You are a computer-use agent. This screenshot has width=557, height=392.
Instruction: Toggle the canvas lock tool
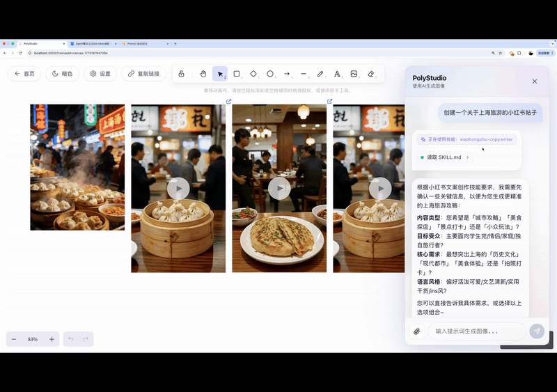pyautogui.click(x=181, y=74)
